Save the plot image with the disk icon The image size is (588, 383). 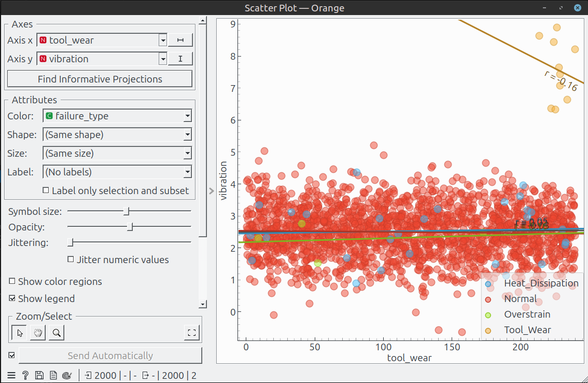[39, 375]
